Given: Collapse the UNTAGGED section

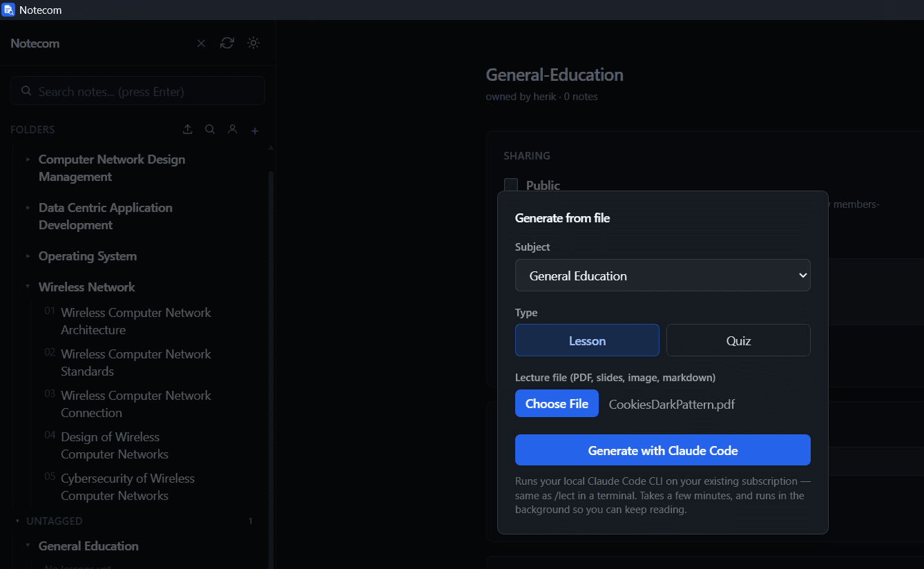Looking at the screenshot, I should tap(17, 521).
